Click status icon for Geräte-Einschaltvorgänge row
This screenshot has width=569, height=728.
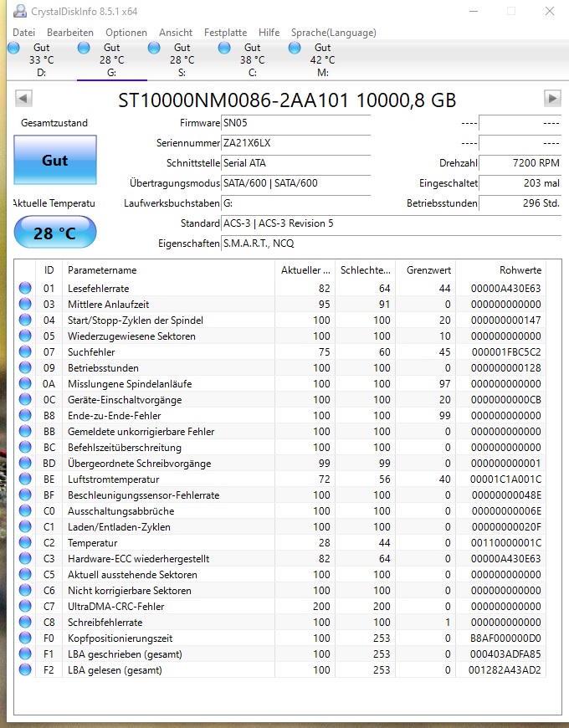tap(25, 399)
